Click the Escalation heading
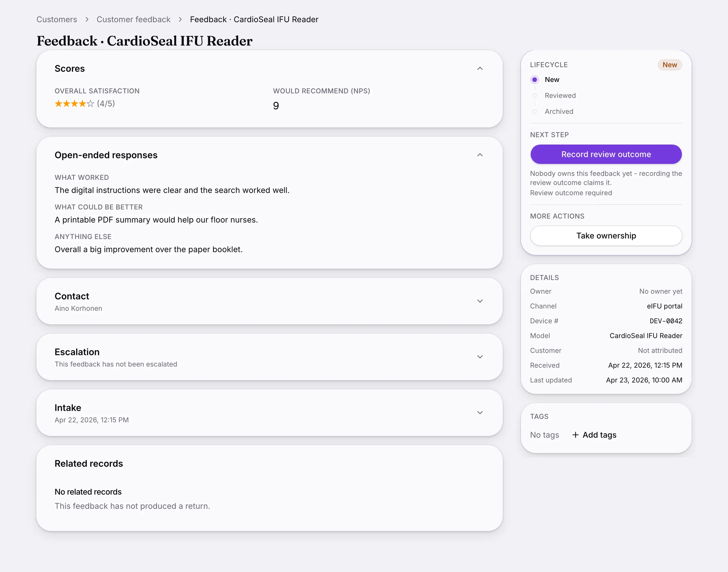 tap(77, 352)
